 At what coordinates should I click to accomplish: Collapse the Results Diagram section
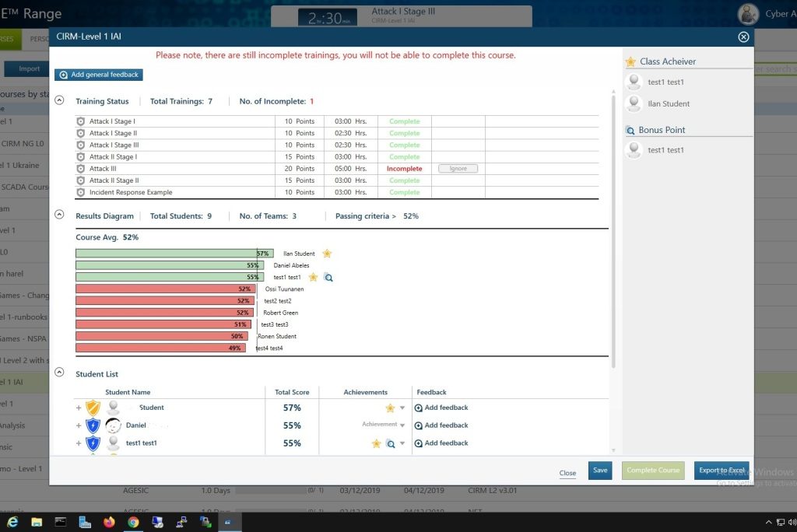(60, 215)
